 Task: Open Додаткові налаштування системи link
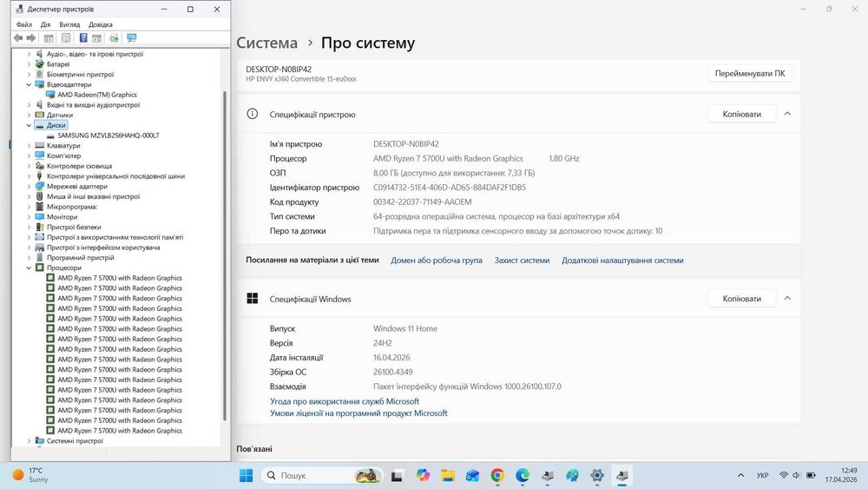coord(622,260)
